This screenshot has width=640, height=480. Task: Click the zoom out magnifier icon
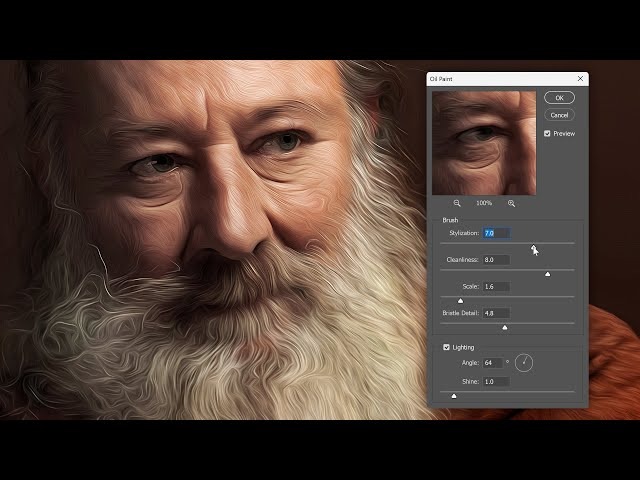(457, 203)
